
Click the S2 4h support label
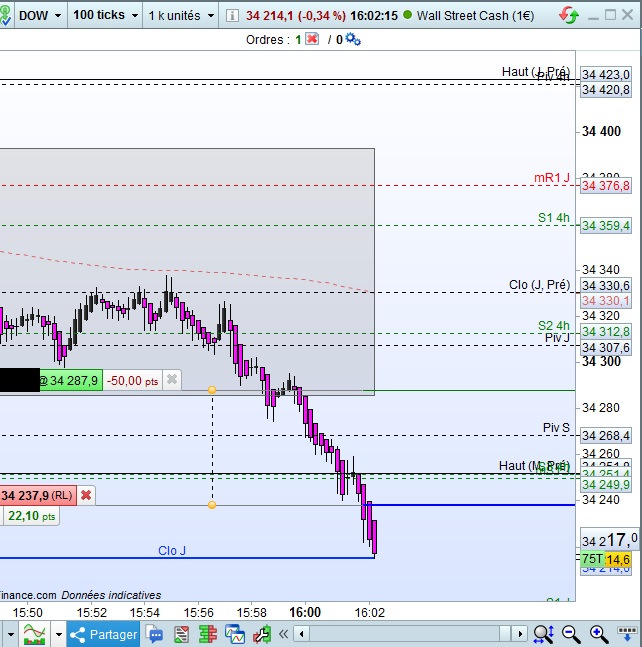tap(554, 326)
